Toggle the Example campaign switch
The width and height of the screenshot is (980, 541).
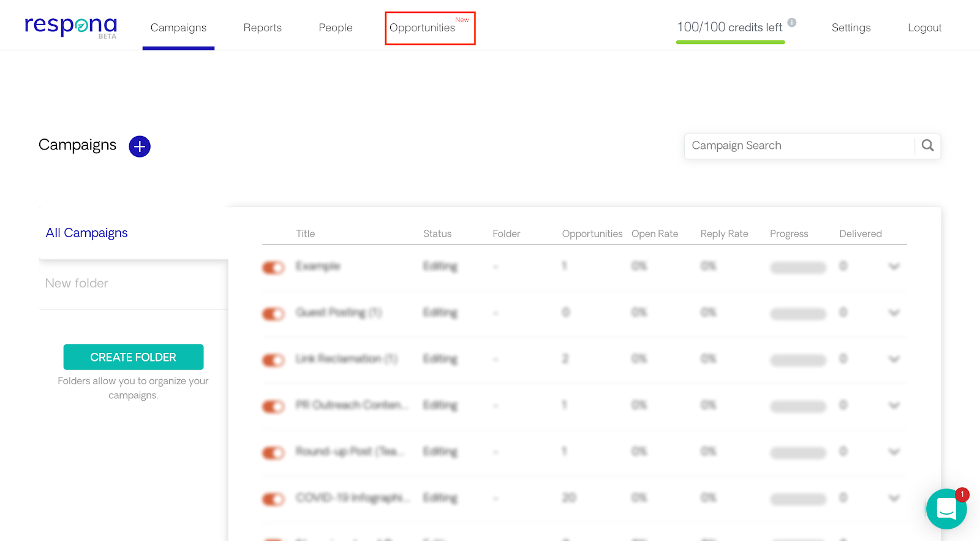tap(274, 267)
